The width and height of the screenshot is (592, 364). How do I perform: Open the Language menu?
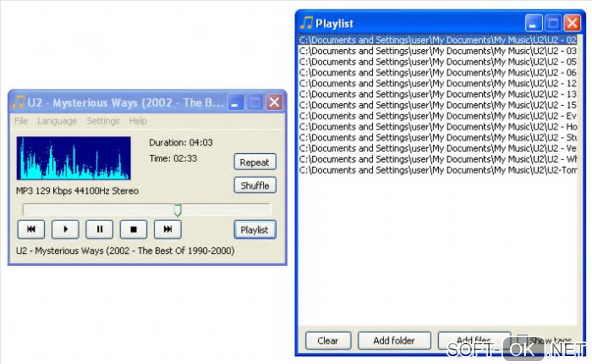pyautogui.click(x=57, y=121)
